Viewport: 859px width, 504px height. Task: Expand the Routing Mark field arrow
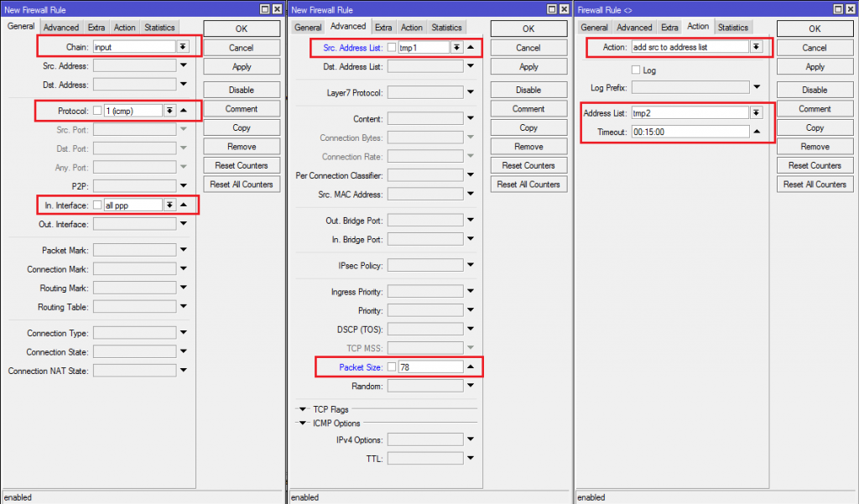184,288
